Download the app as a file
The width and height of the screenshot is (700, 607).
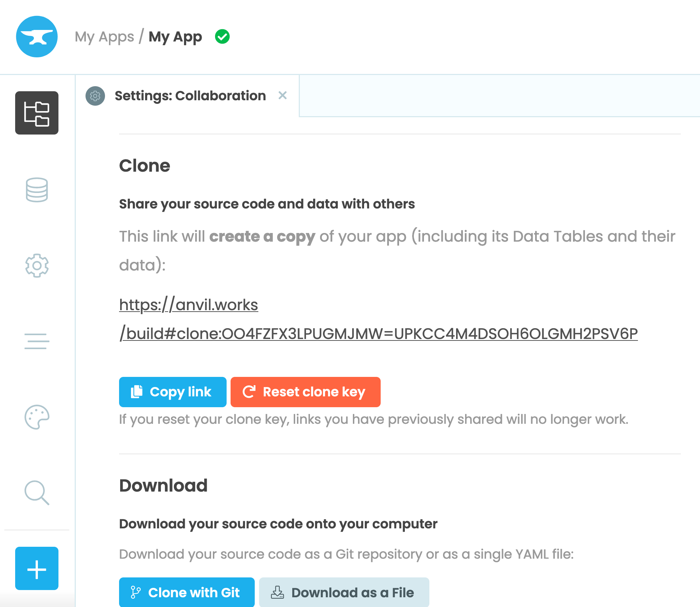(344, 592)
